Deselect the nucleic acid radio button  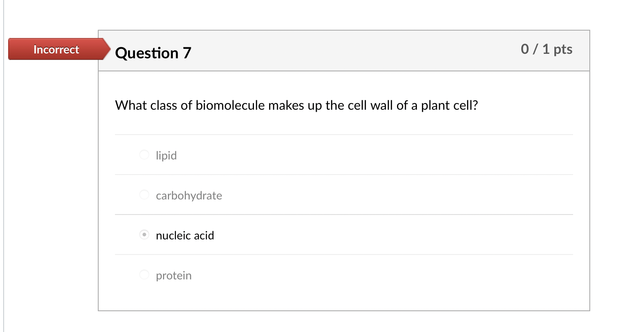click(144, 235)
